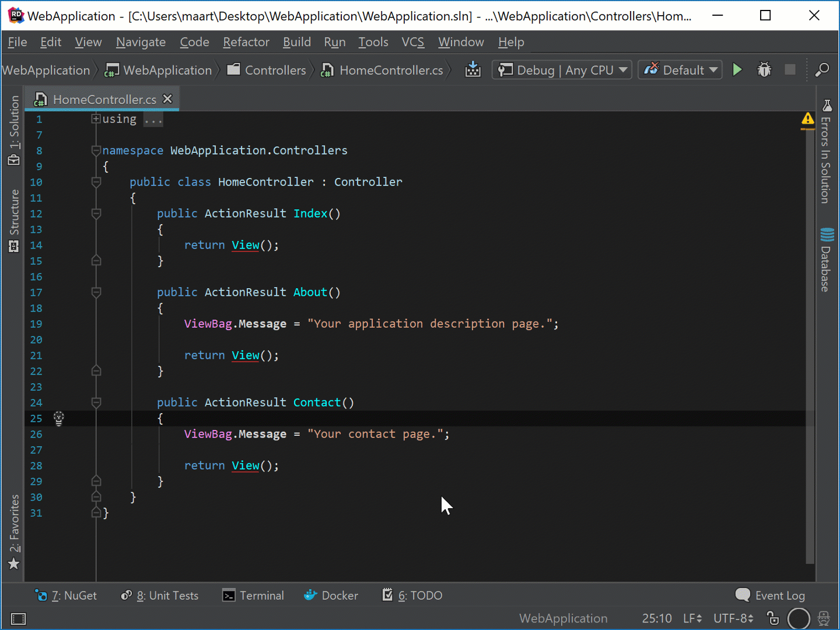840x630 pixels.
Task: Click line number 19 in the gutter
Action: point(36,324)
